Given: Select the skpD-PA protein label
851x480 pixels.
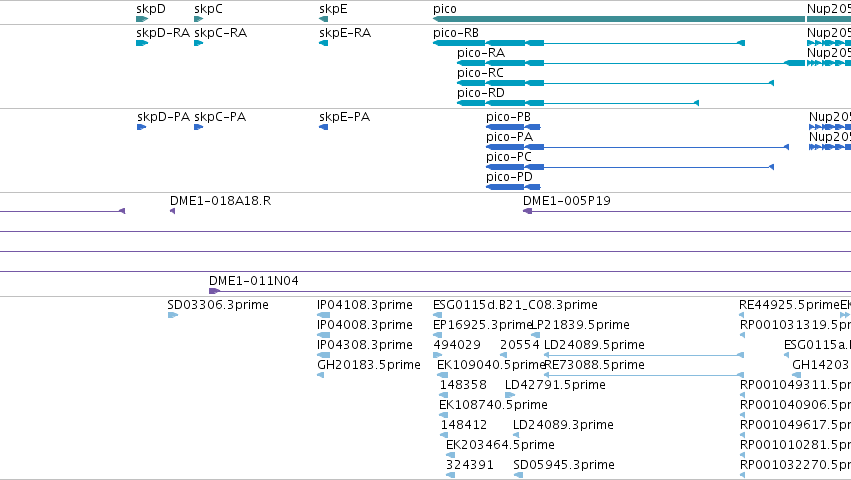Looking at the screenshot, I should pos(163,117).
